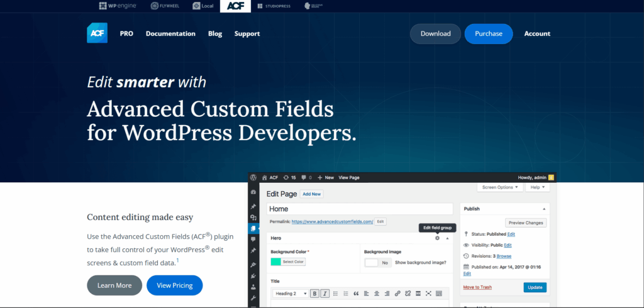Open the + New menu in admin bar
Screen dimensions: 644x308
click(x=326, y=177)
